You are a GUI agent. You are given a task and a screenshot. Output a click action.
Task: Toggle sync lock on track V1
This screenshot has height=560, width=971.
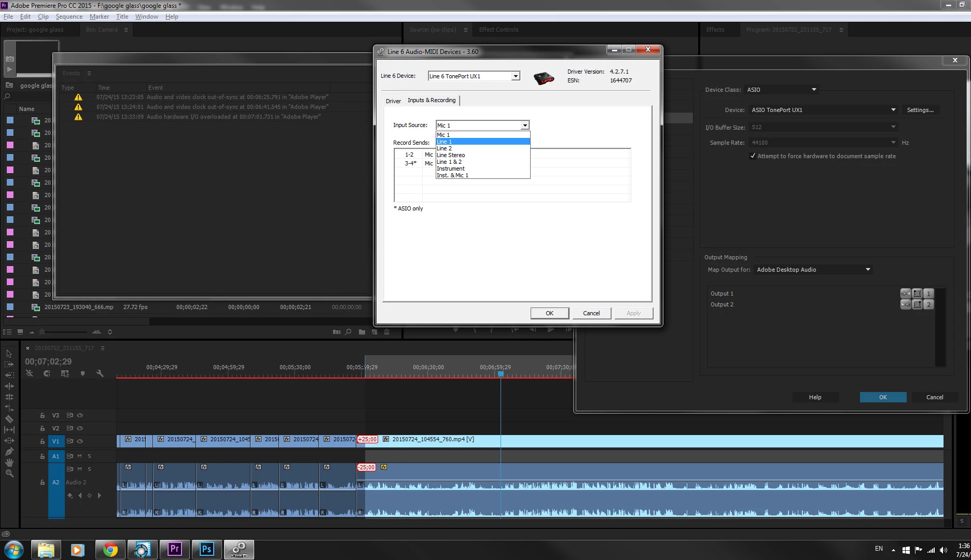[x=70, y=441]
